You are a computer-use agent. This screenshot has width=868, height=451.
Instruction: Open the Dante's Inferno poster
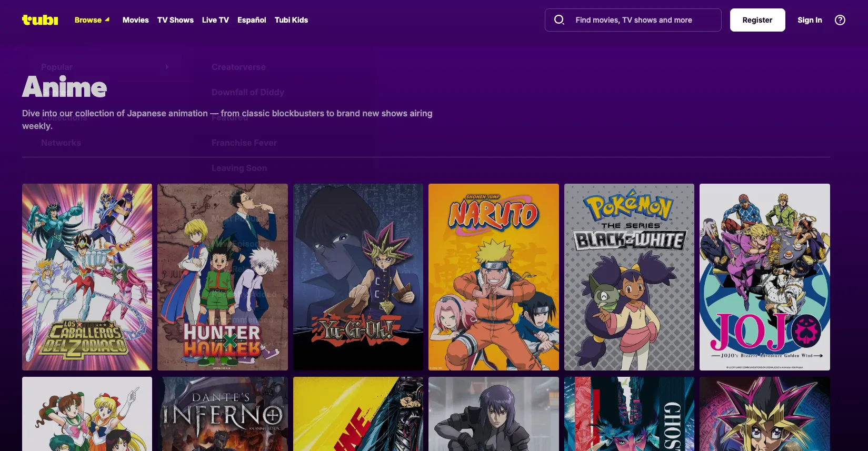coord(223,414)
